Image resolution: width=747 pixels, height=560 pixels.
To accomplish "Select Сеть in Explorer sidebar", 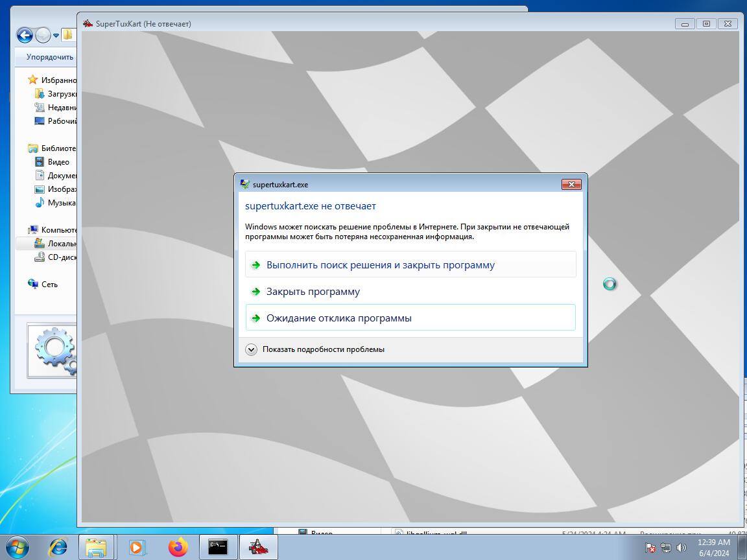I will tap(43, 284).
